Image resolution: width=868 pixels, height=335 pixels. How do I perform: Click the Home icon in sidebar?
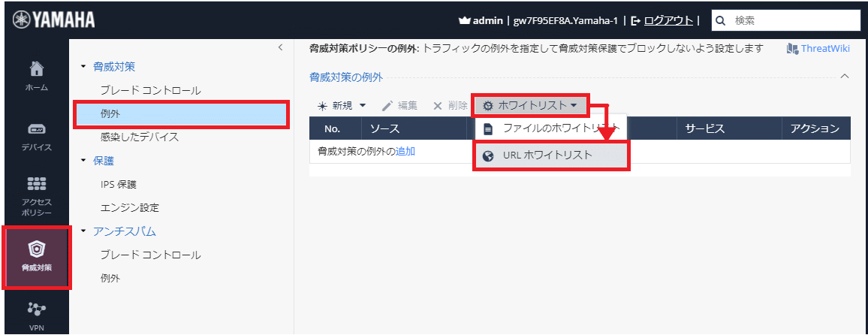point(36,70)
